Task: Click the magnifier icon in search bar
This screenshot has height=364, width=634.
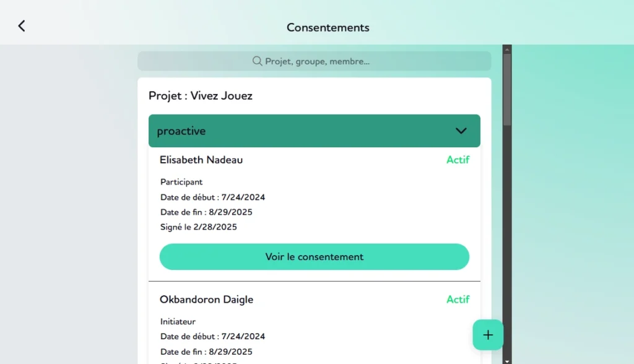Action: tap(257, 61)
